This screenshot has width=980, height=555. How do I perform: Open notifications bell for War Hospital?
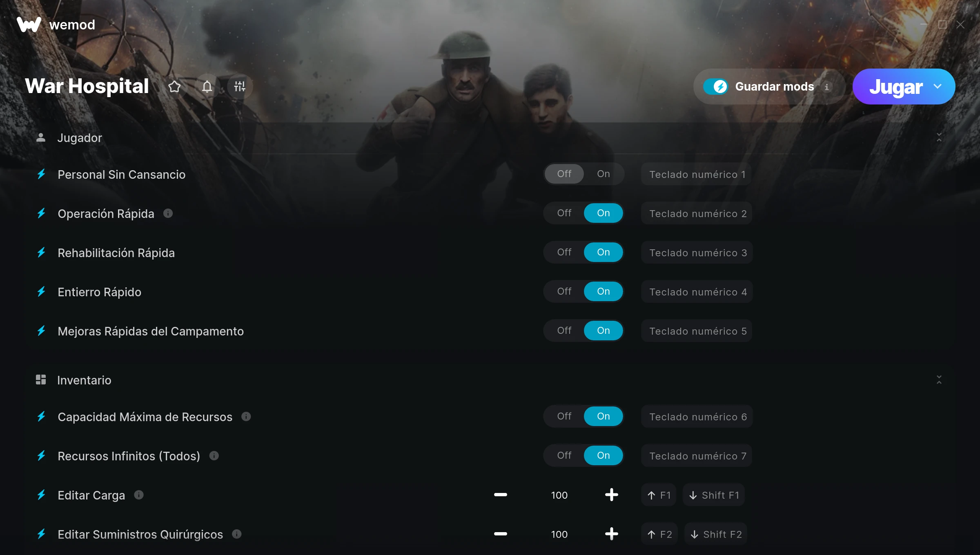coord(207,87)
